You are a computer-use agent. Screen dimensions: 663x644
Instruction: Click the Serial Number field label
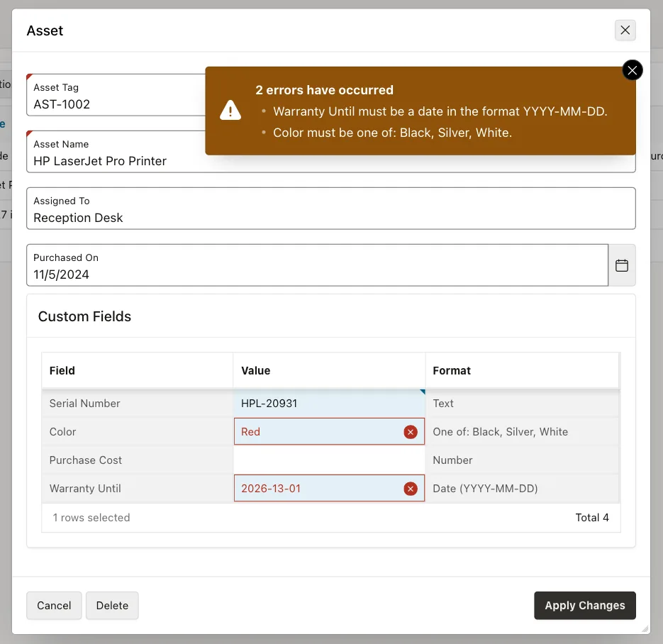tap(84, 404)
